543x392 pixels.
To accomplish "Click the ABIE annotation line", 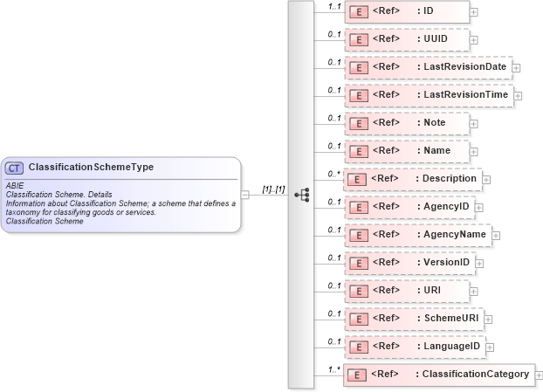I will [15, 186].
